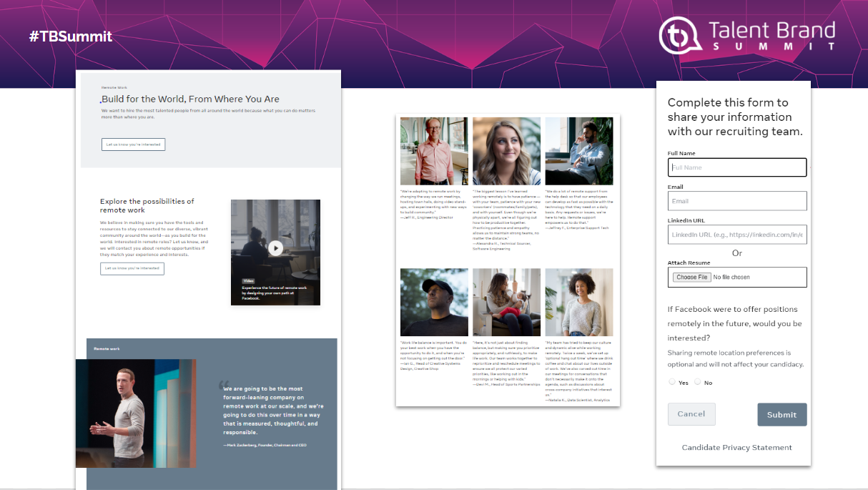Select the No radio button

point(697,382)
